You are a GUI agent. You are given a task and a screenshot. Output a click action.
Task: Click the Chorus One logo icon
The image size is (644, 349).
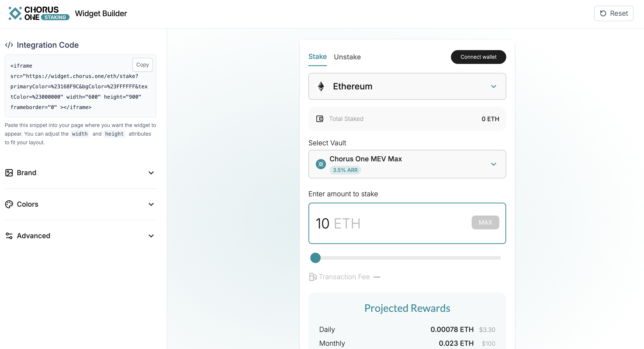[15, 13]
